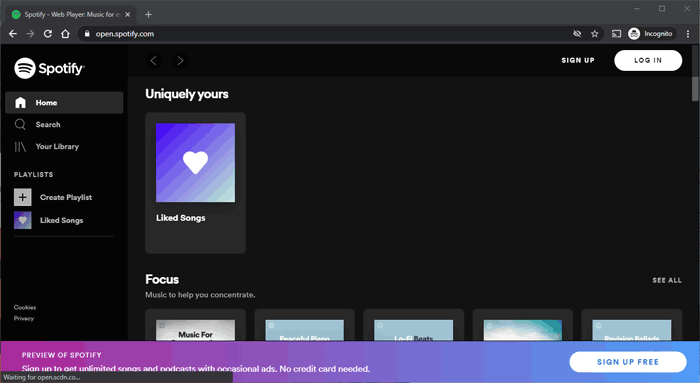Screen dimensions: 700x383
Task: Open the Focus section heading
Action: click(162, 279)
